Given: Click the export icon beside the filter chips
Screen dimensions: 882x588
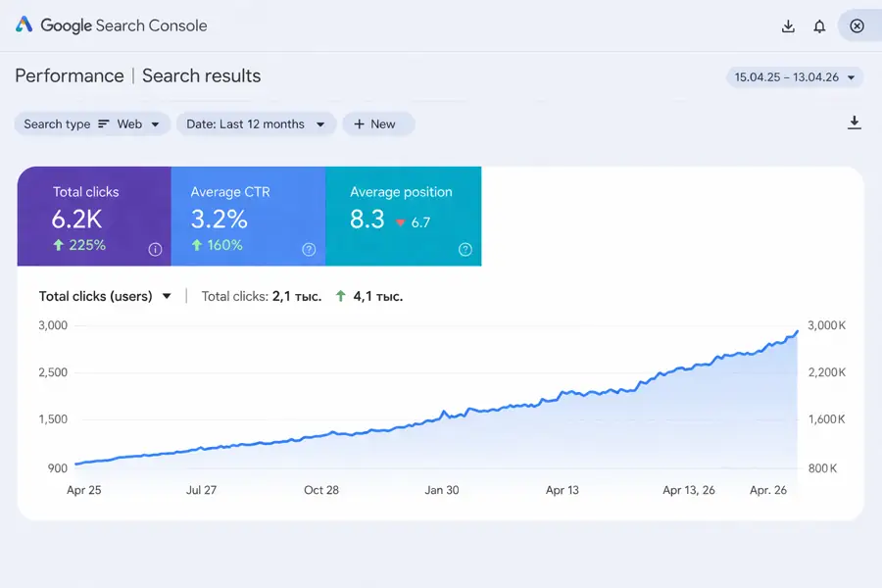Looking at the screenshot, I should (854, 122).
